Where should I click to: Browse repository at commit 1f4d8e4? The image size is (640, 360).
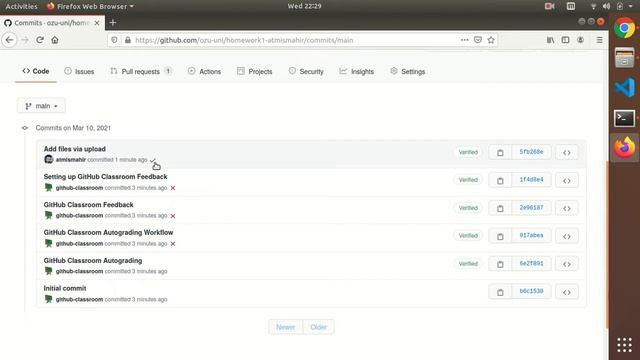point(567,180)
